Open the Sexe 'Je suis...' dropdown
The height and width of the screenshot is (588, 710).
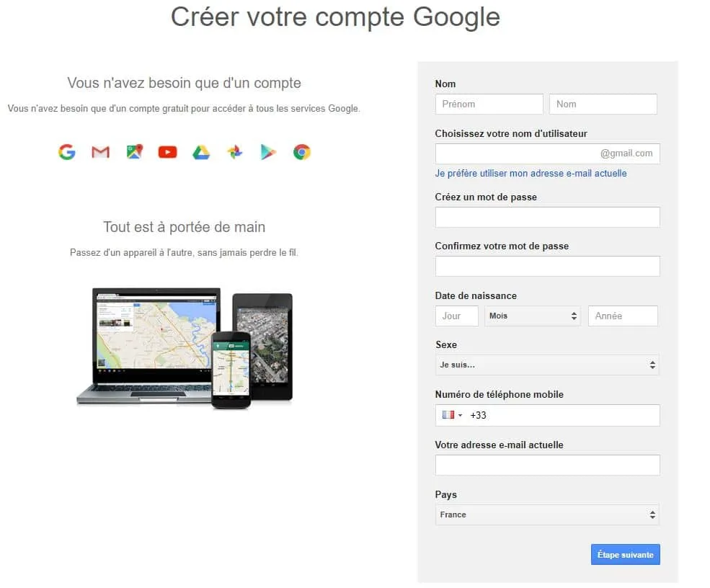[547, 365]
